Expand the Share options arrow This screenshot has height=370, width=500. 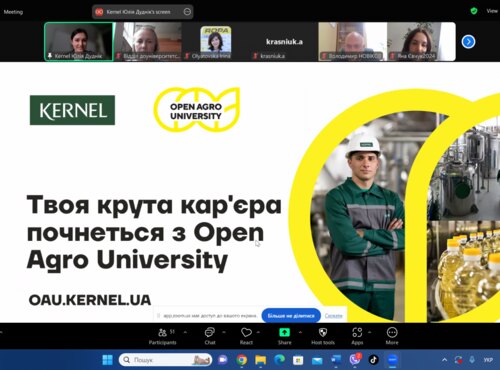300,332
